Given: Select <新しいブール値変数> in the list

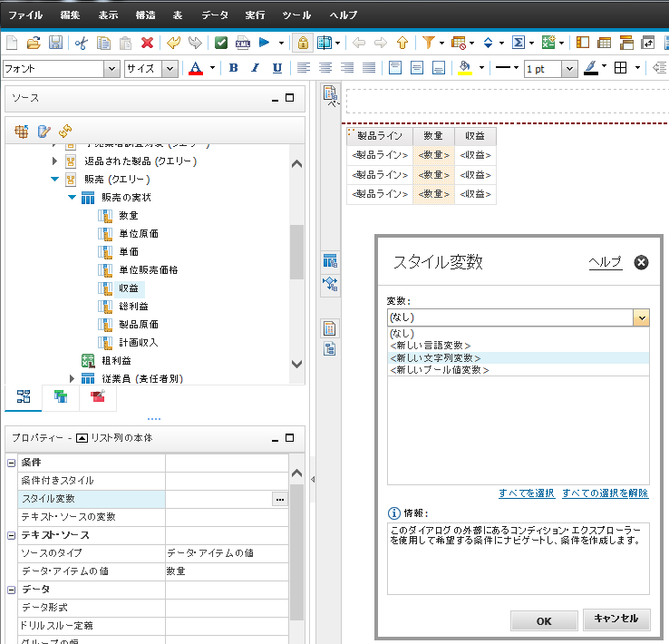Looking at the screenshot, I should (519, 369).
